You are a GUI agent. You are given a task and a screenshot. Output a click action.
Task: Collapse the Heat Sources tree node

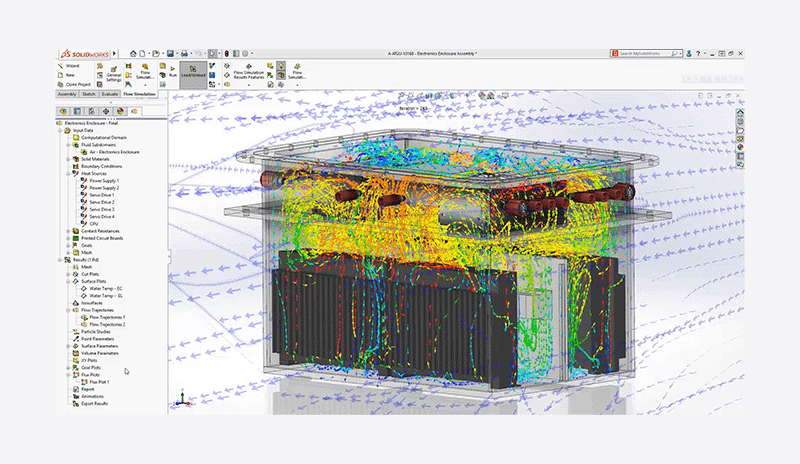pyautogui.click(x=67, y=173)
